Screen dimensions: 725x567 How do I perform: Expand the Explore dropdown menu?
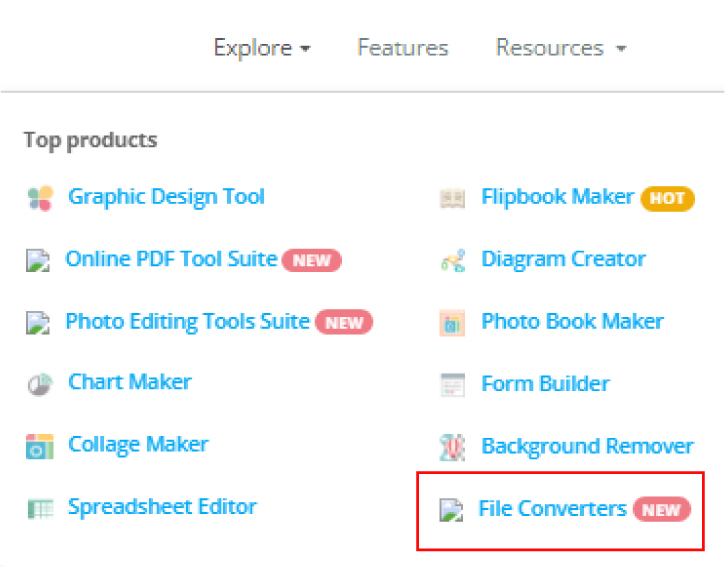(x=262, y=48)
